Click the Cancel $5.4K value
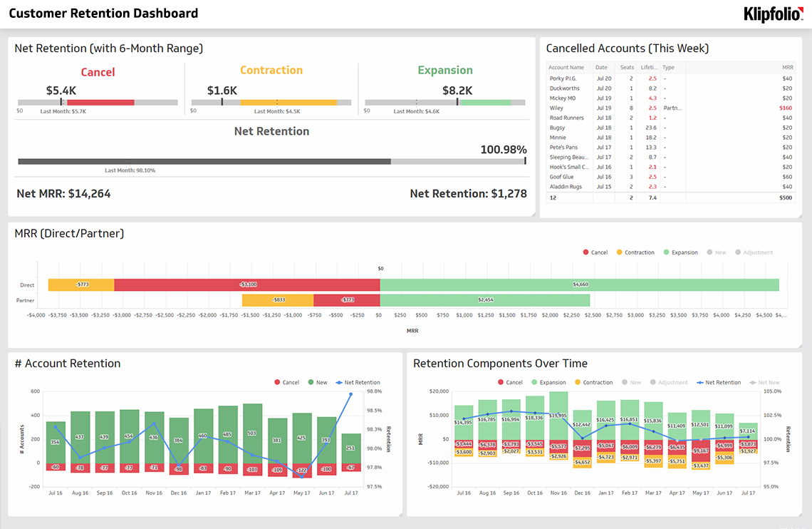 click(x=61, y=91)
